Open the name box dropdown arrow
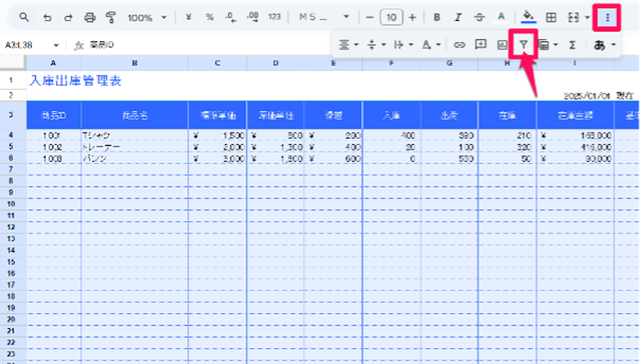Image resolution: width=641 pixels, height=364 pixels. coord(56,45)
